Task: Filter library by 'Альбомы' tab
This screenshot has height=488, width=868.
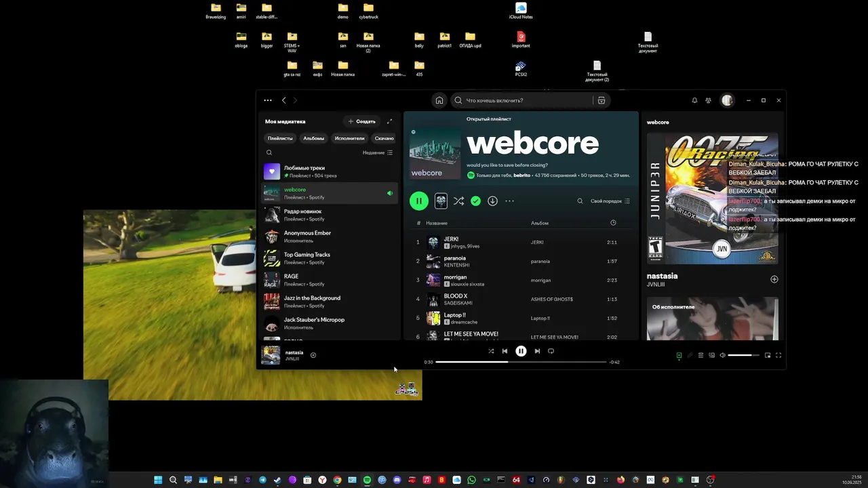Action: pos(313,138)
